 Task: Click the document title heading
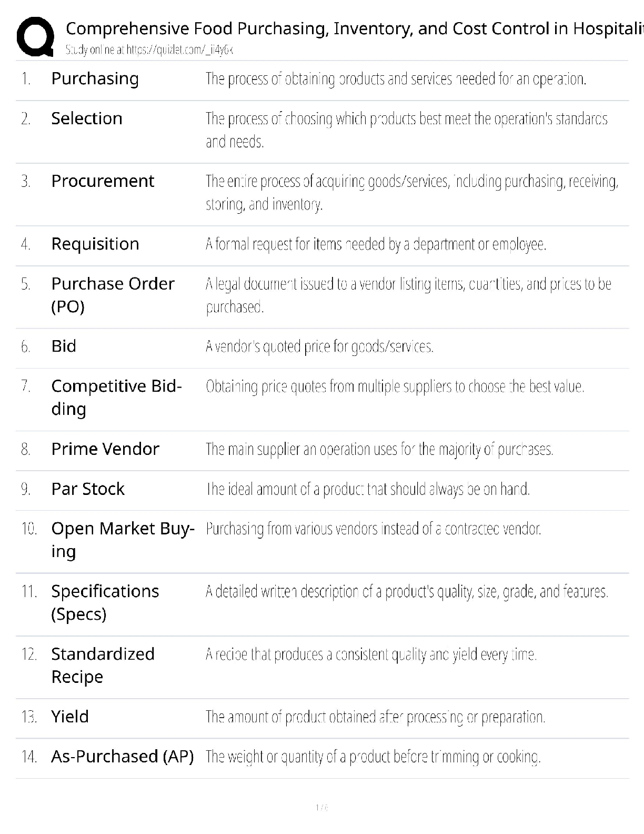(x=354, y=28)
